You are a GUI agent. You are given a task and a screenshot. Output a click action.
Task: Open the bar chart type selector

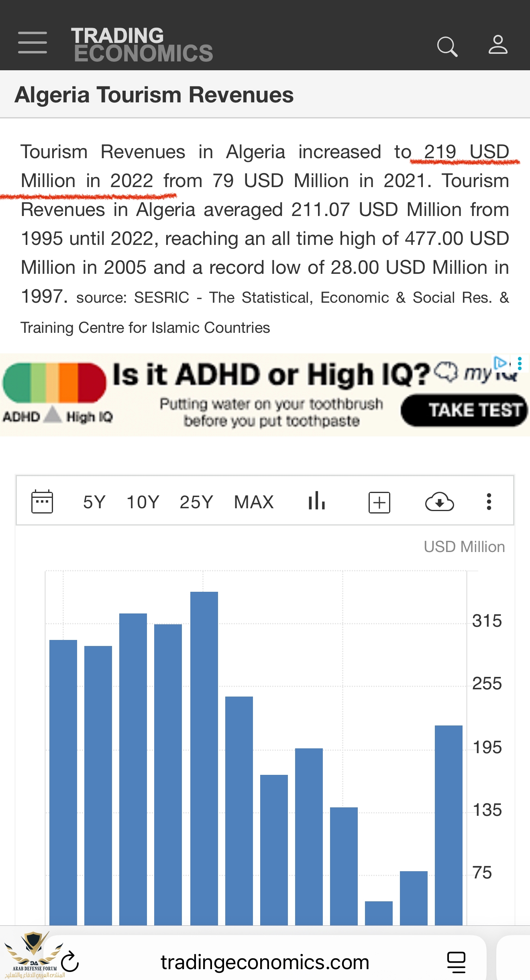317,501
